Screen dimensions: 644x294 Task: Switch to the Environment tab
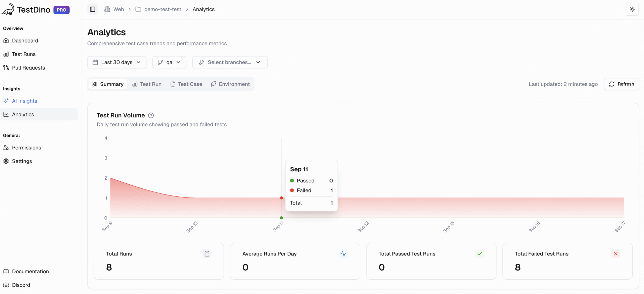(x=230, y=84)
